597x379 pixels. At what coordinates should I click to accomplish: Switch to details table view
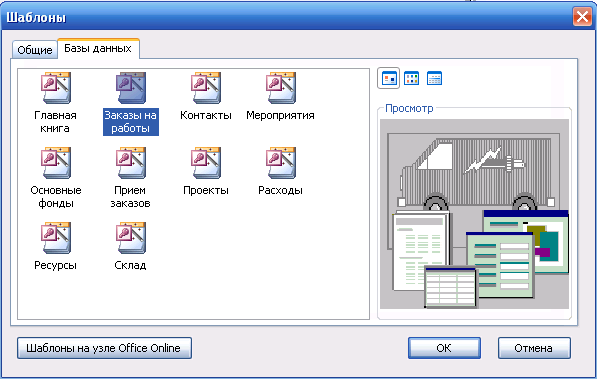point(434,78)
